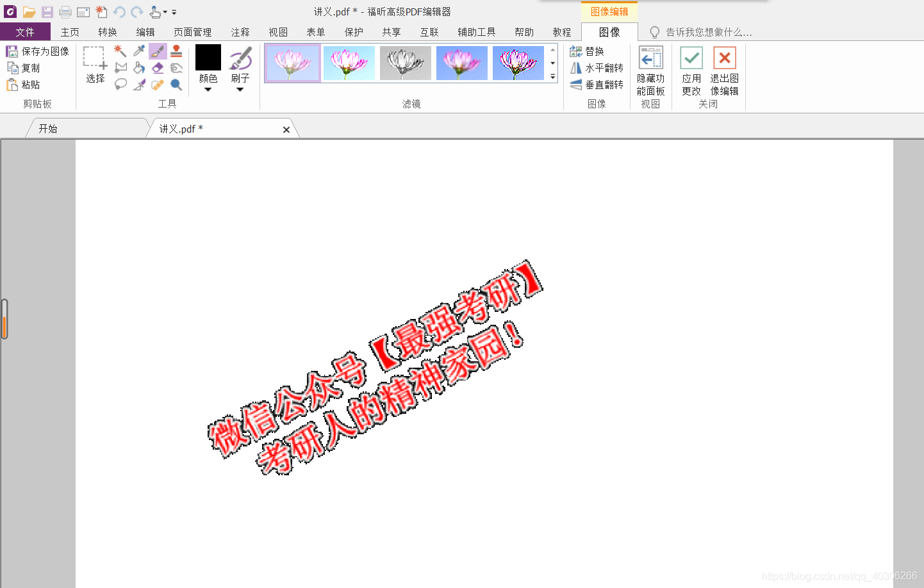The height and width of the screenshot is (588, 924).
Task: Click the left navigation panel expand handle
Action: click(4, 318)
